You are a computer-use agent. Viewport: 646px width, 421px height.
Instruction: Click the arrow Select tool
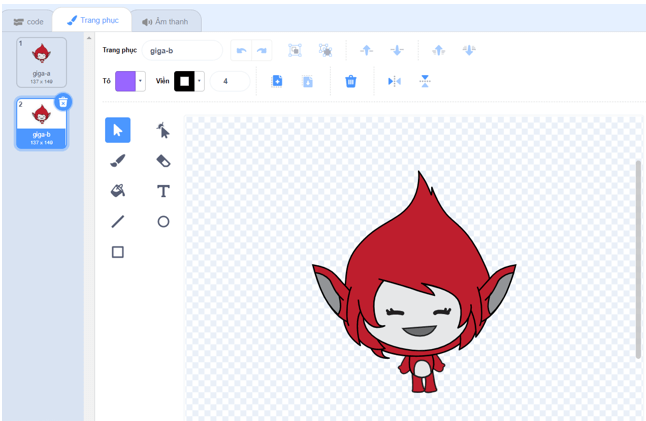click(117, 130)
